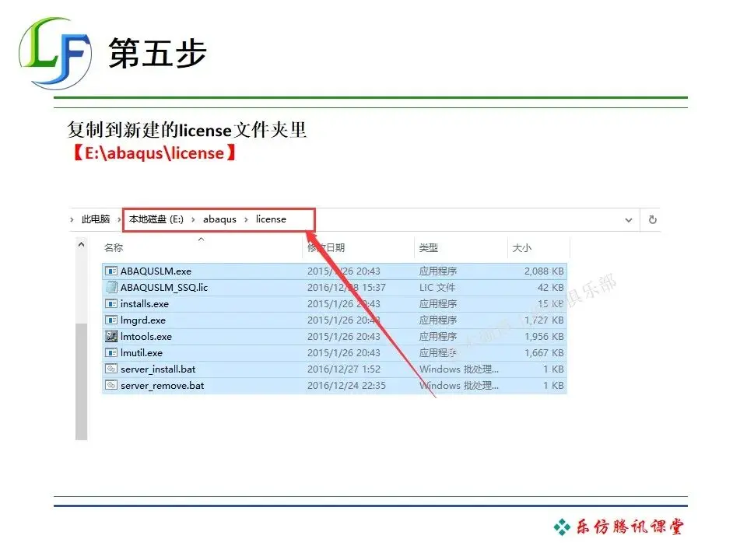Screen dimensions: 747x560
Task: Select the file name ABAQUSLM_SSQ.lic
Action: point(164,287)
